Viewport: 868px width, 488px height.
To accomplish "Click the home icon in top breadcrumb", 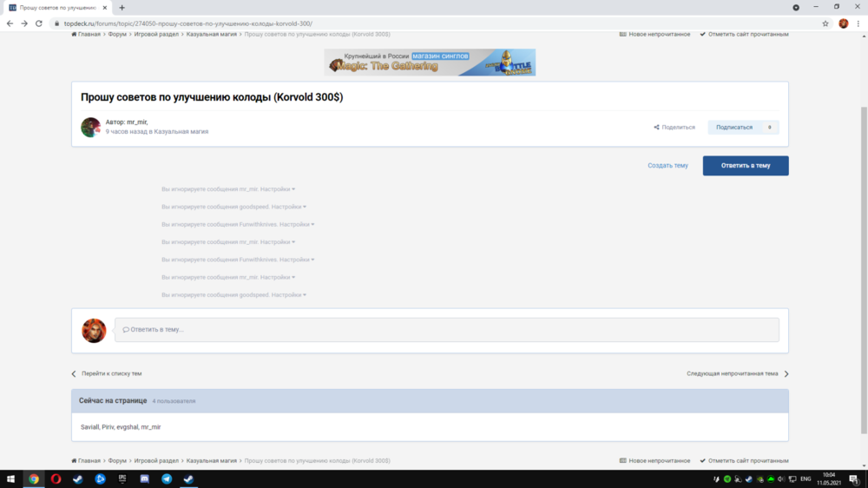I will point(75,34).
